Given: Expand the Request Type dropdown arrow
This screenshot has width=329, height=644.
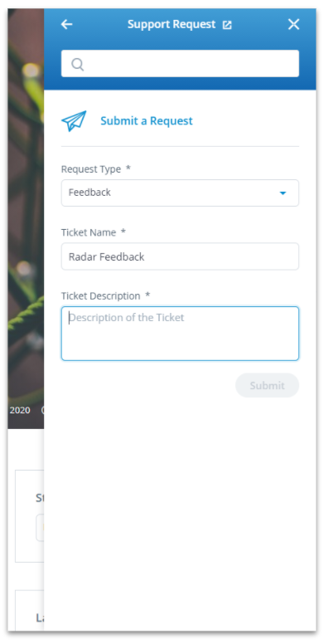Looking at the screenshot, I should coord(283,193).
